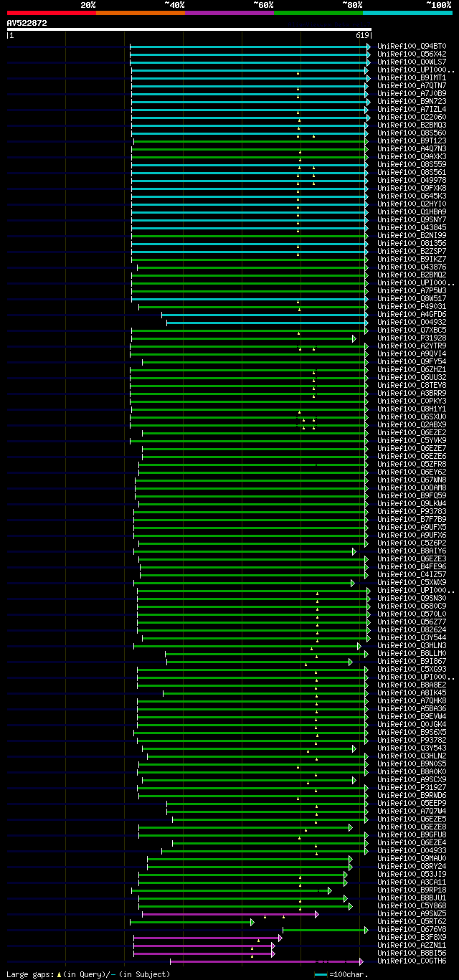
Task: Select label UniRef100_B2ZSP7
Action: [x=412, y=252]
